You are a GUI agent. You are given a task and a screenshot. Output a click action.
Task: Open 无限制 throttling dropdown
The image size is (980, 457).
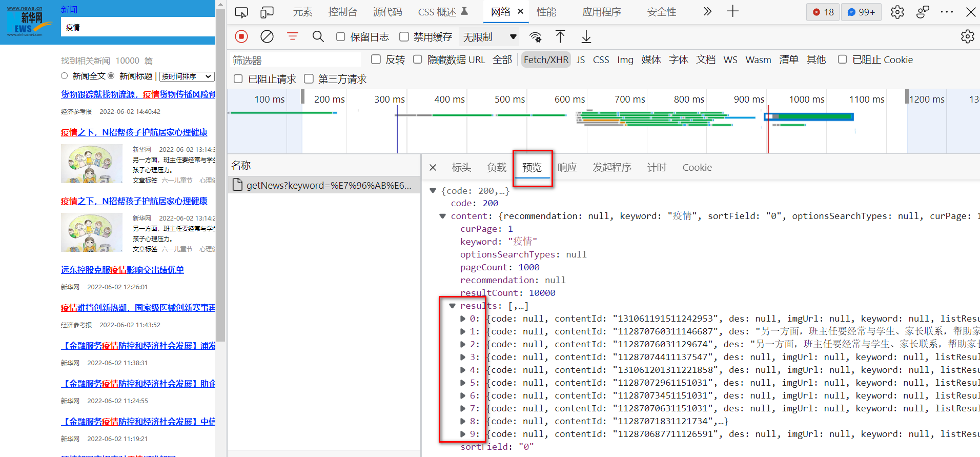coord(489,37)
